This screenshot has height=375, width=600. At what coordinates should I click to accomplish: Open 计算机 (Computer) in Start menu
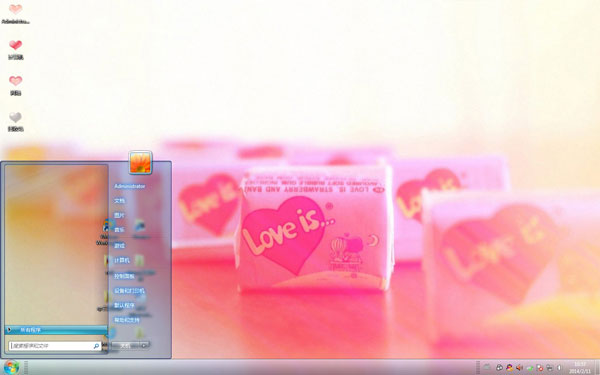122,261
